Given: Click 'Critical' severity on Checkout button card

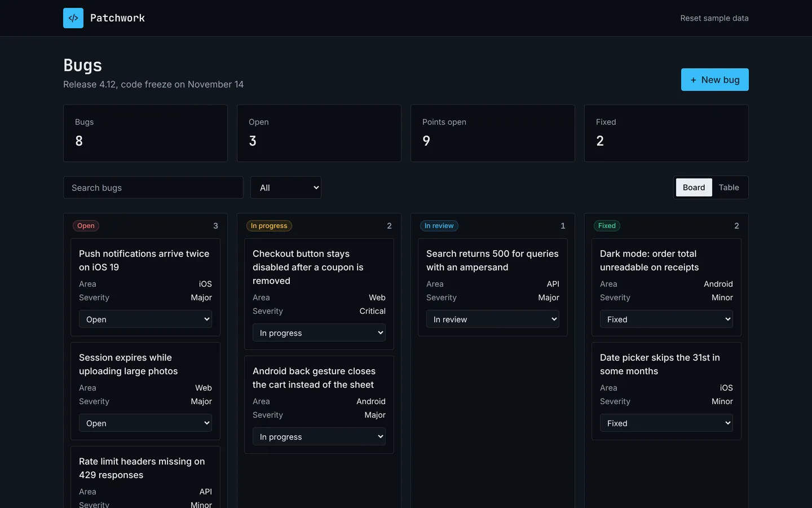Looking at the screenshot, I should [x=372, y=311].
